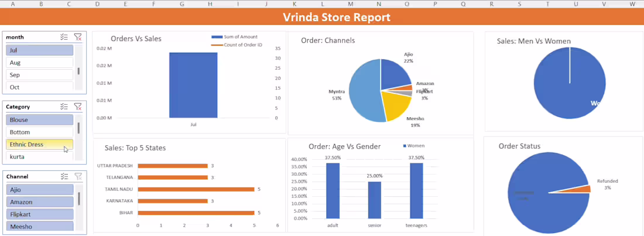
Task: Click the Tamil Nadu bar in Top 5 States
Action: (x=196, y=189)
